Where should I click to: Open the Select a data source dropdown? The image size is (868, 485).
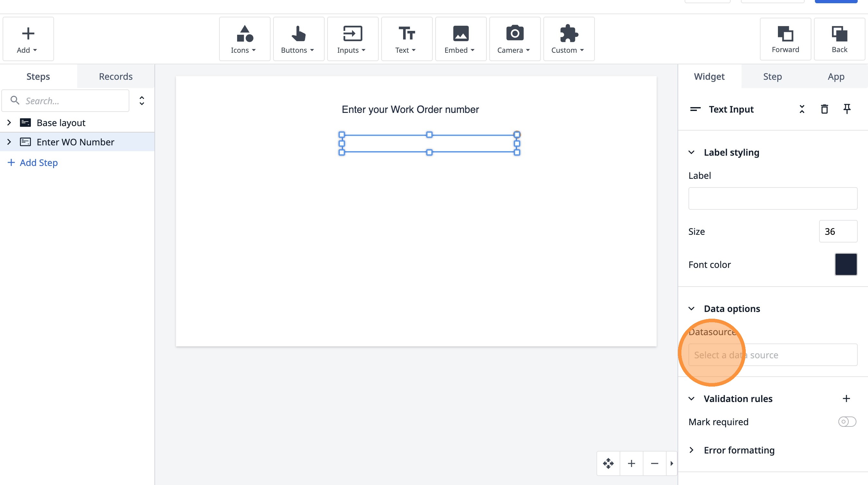click(772, 355)
